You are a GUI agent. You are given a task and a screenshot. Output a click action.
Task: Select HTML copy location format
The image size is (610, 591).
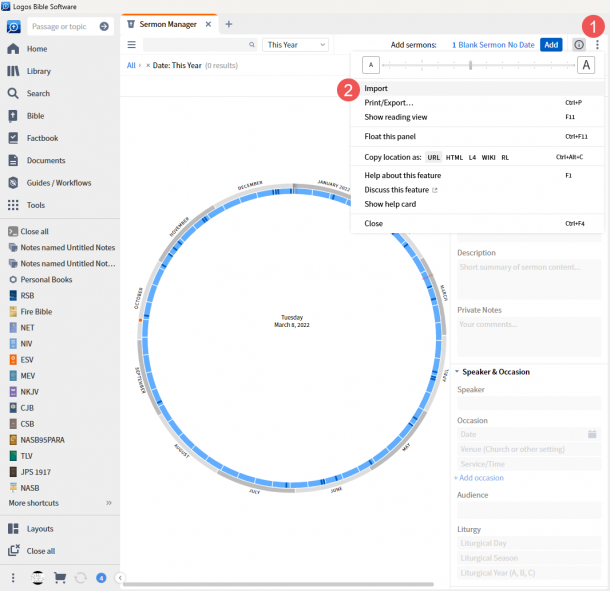(454, 157)
